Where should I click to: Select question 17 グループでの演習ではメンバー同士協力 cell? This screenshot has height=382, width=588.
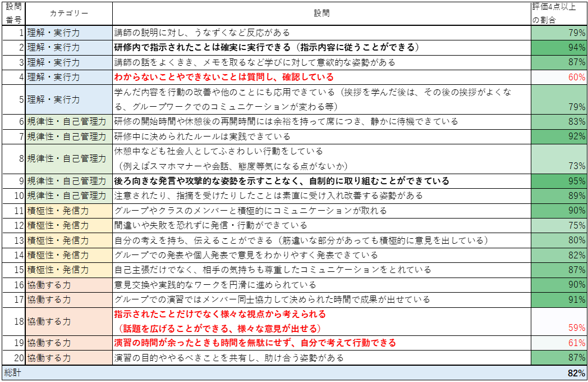coord(321,300)
